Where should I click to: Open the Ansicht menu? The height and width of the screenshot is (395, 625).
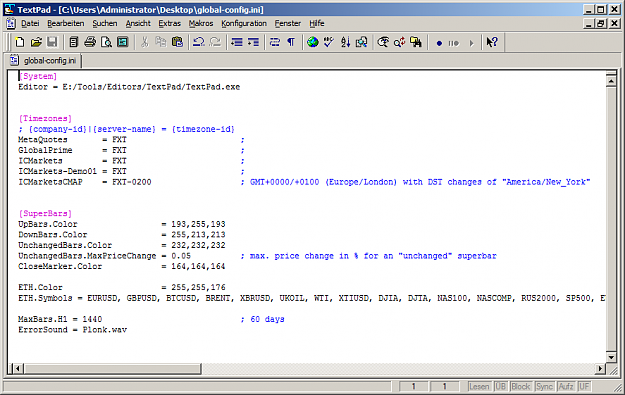[x=138, y=24]
